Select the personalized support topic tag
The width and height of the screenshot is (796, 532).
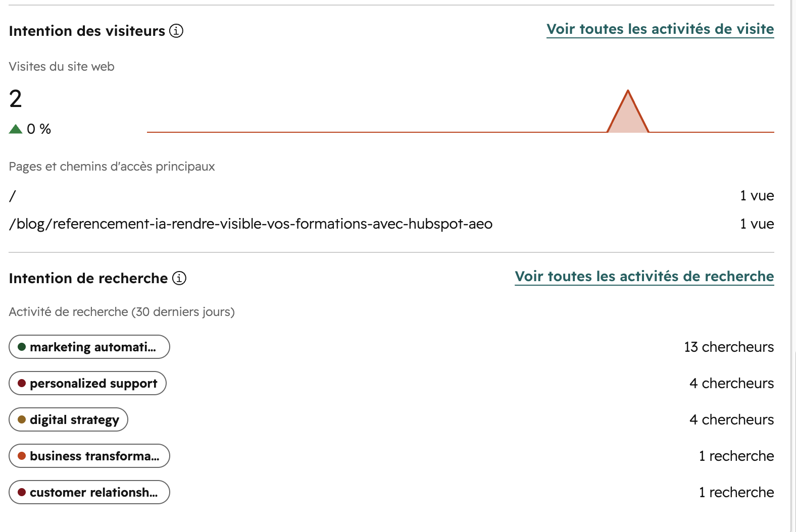[88, 383]
